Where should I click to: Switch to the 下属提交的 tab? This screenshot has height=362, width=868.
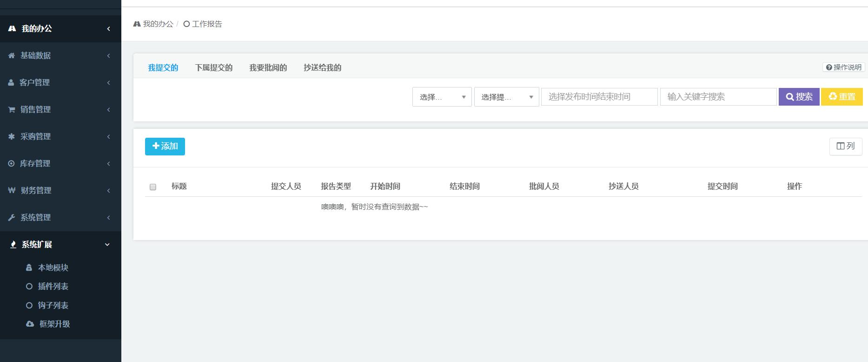click(214, 67)
